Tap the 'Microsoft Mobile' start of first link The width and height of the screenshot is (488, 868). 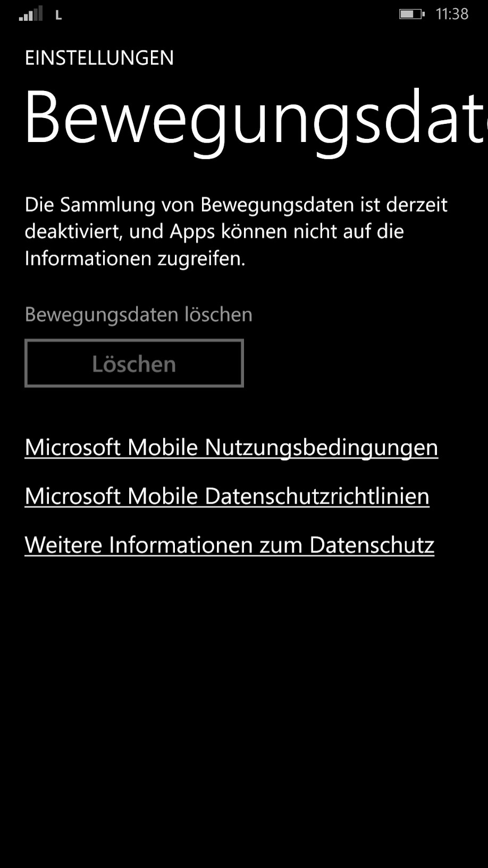(x=112, y=448)
